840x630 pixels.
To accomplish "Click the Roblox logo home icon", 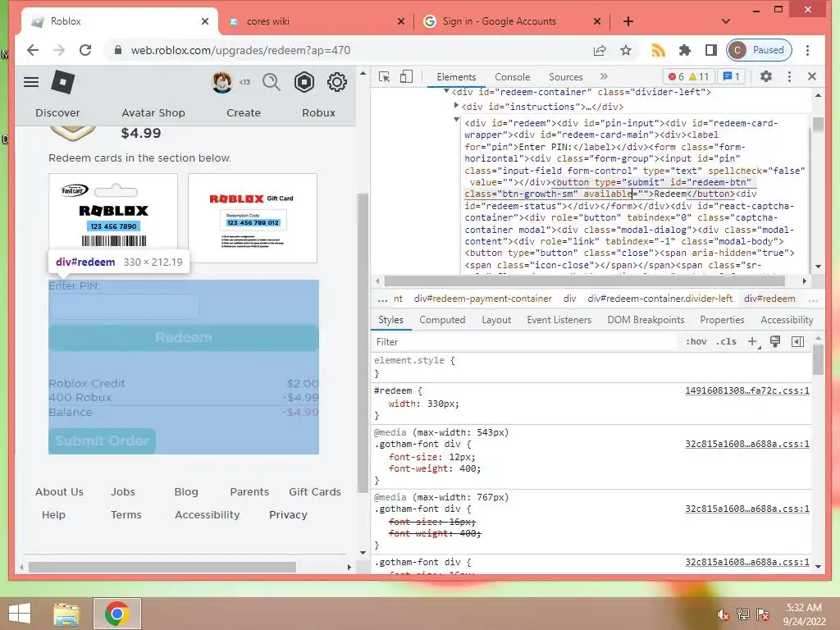I will pos(62,82).
